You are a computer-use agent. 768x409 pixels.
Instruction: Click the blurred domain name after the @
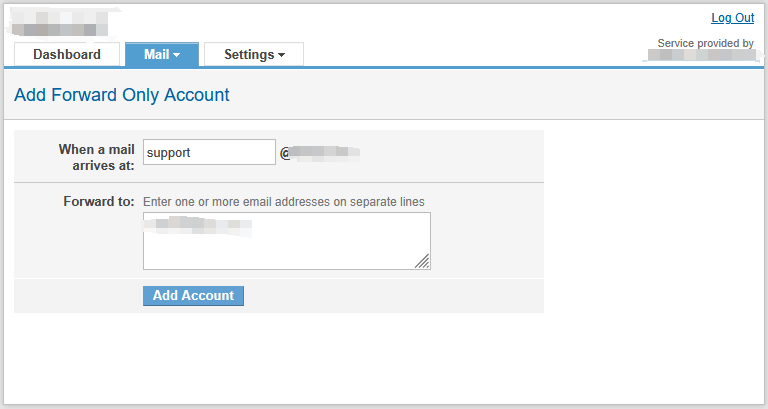point(326,153)
